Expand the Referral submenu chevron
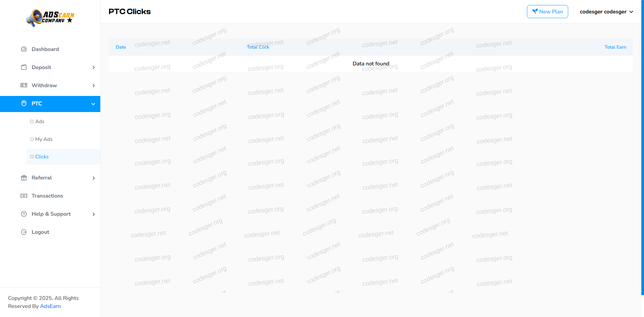 (x=94, y=178)
